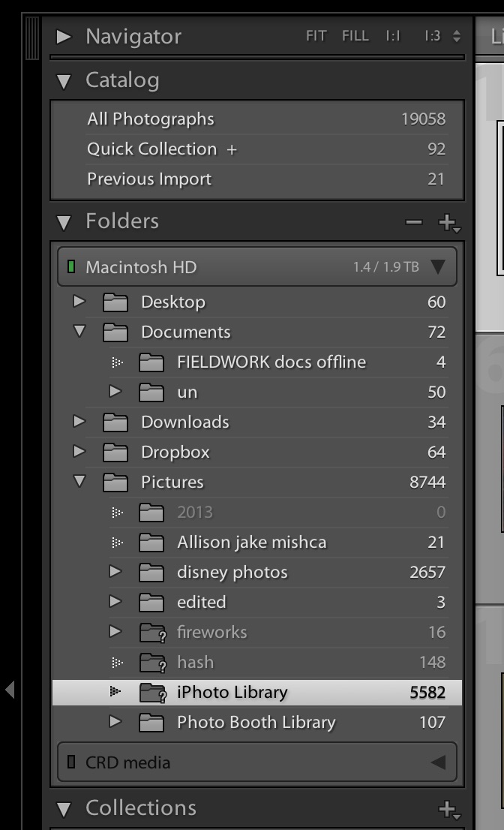The height and width of the screenshot is (830, 504).
Task: Open the Macintosh HD volume dropdown arrow
Action: coord(438,267)
